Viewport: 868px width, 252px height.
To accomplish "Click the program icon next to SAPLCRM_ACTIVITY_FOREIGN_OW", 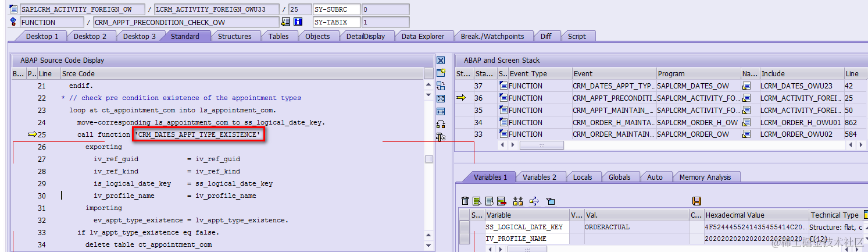I will pos(13,9).
